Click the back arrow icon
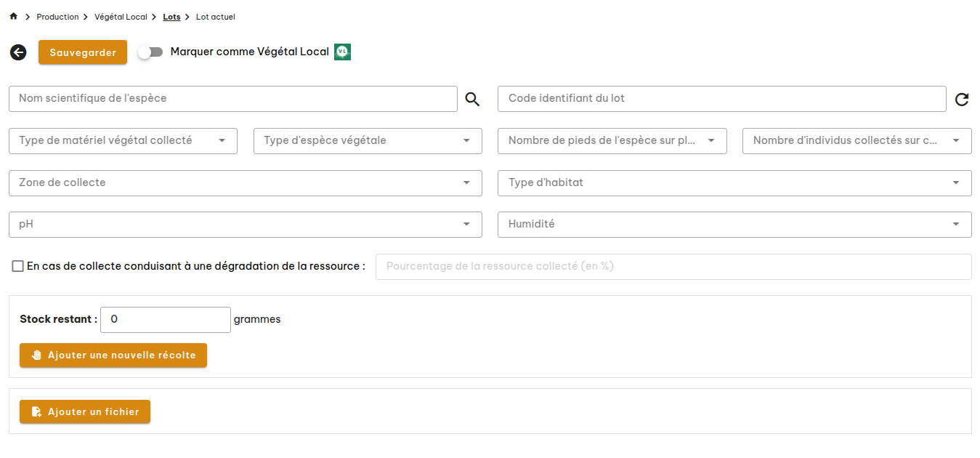The height and width of the screenshot is (458, 980). coord(18,52)
